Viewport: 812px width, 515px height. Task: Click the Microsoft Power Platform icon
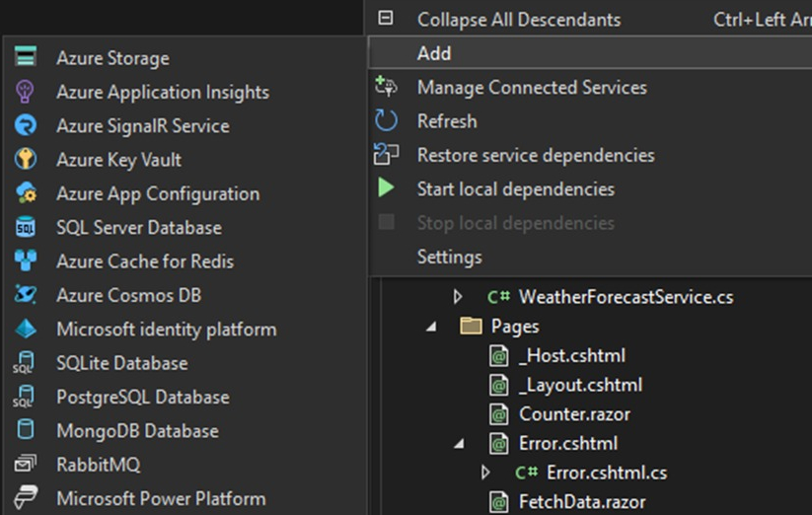coord(26,498)
